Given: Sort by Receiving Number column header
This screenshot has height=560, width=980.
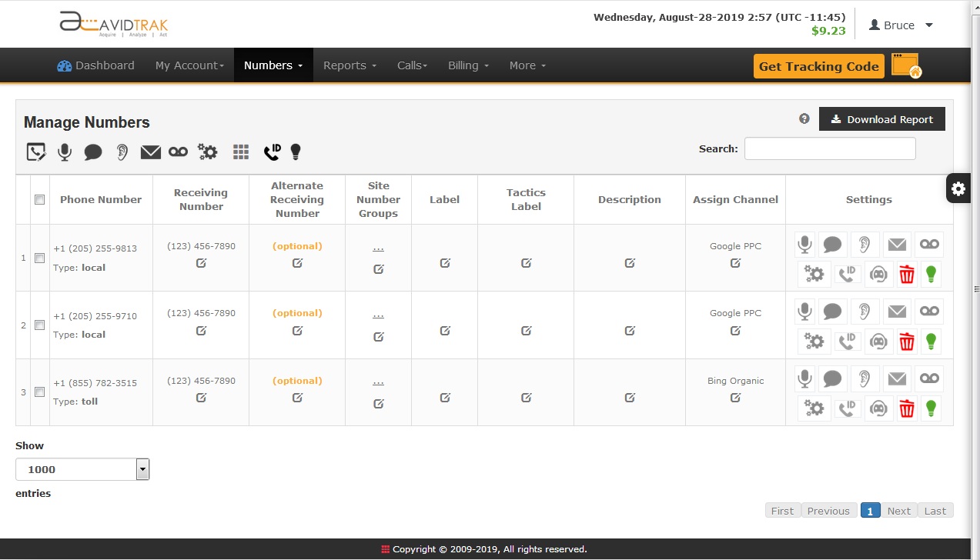Looking at the screenshot, I should (x=201, y=199).
